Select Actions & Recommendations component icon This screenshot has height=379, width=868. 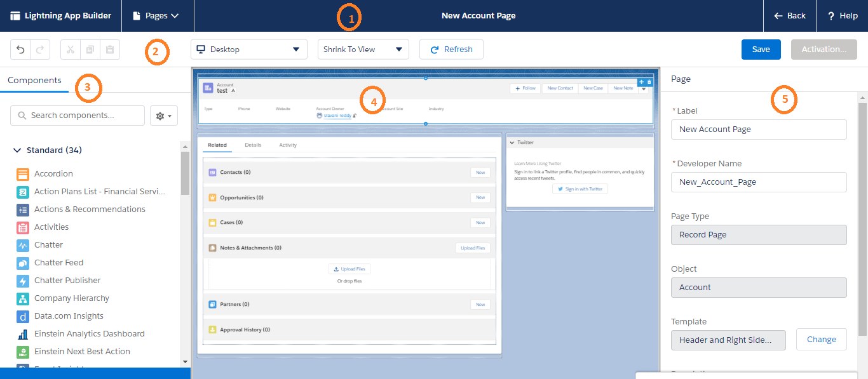23,209
